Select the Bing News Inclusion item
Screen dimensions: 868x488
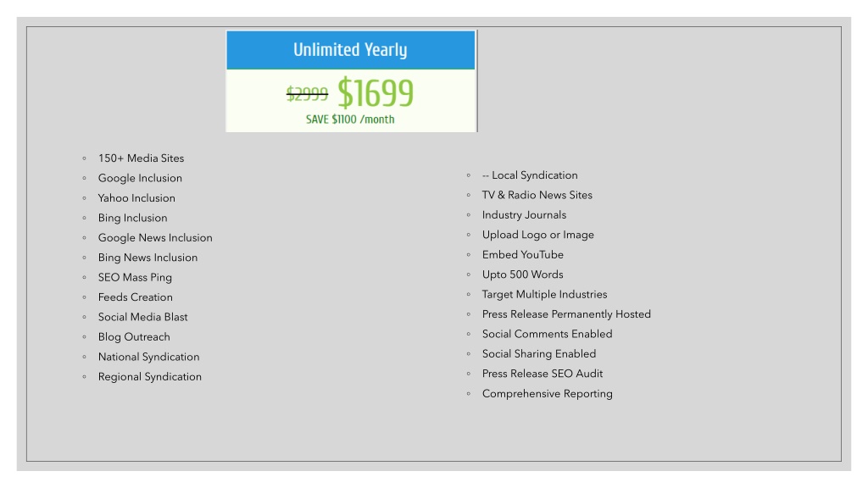[147, 258]
